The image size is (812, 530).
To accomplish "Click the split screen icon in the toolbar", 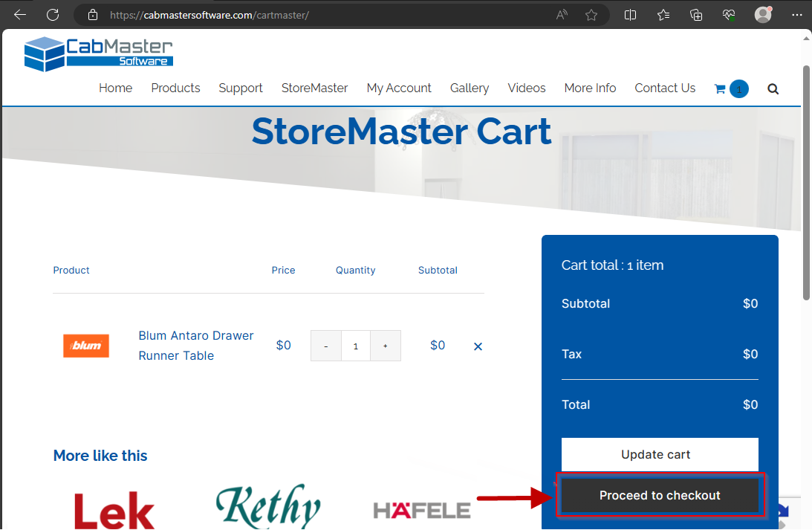I will (630, 14).
